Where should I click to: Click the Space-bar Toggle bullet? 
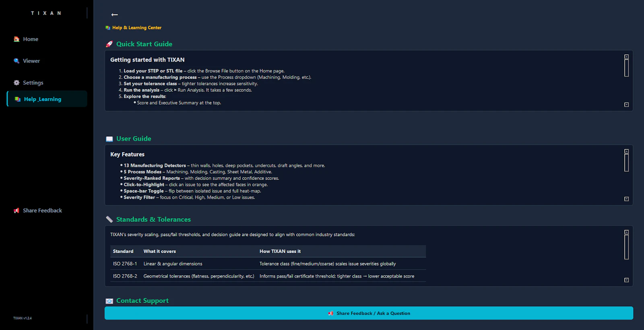tap(192, 191)
